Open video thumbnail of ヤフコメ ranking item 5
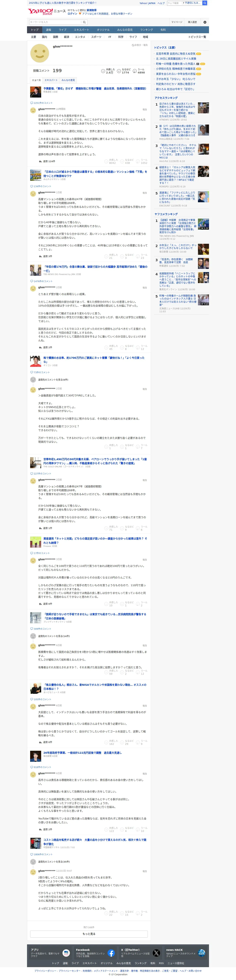Screen dimensions: 236x980 (x=203, y=300)
